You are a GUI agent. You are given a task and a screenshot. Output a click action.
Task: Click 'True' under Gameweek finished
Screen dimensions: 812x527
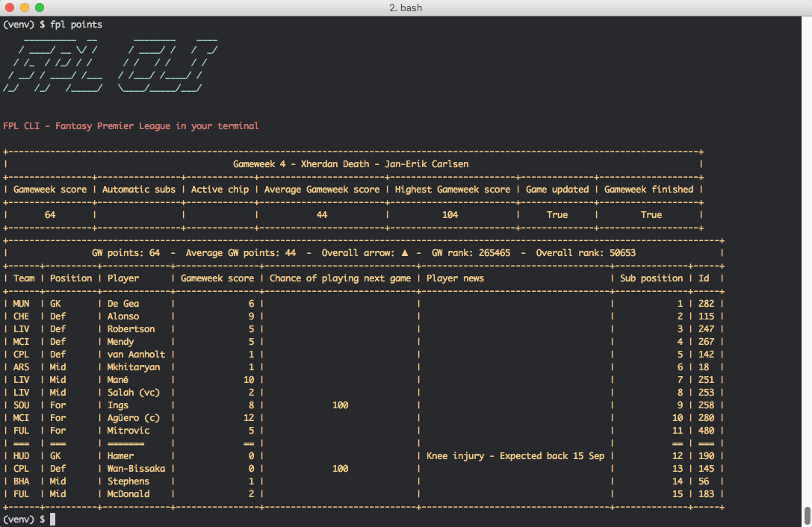point(651,215)
